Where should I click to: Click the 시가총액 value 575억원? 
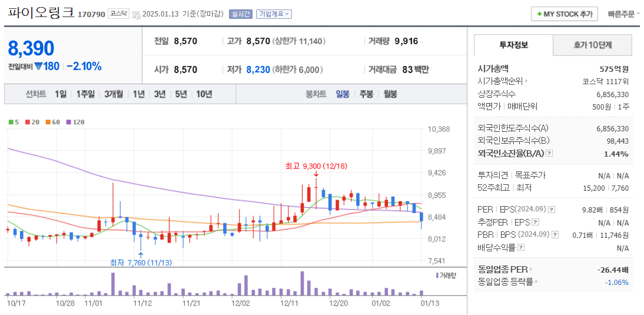coord(614,69)
